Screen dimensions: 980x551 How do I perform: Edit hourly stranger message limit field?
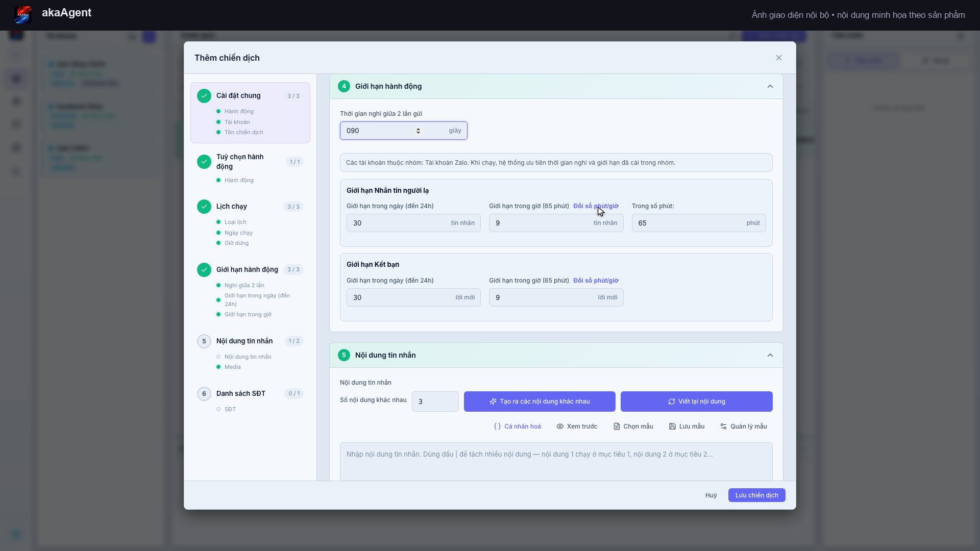556,223
